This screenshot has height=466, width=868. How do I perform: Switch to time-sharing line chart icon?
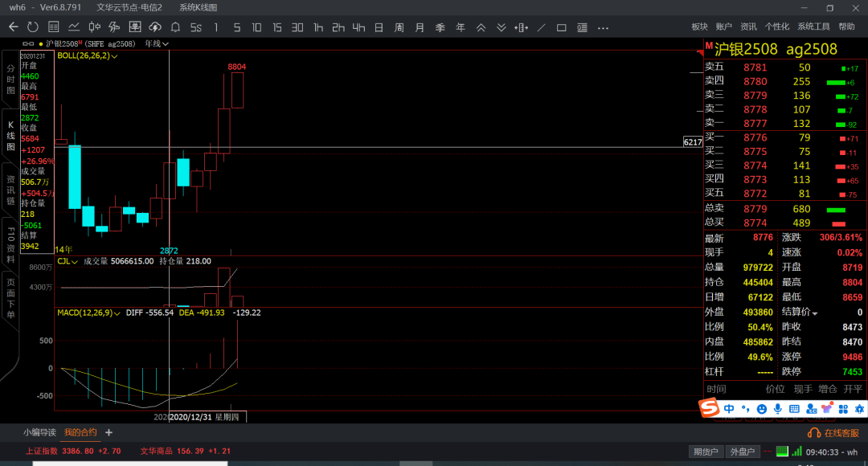click(x=74, y=27)
